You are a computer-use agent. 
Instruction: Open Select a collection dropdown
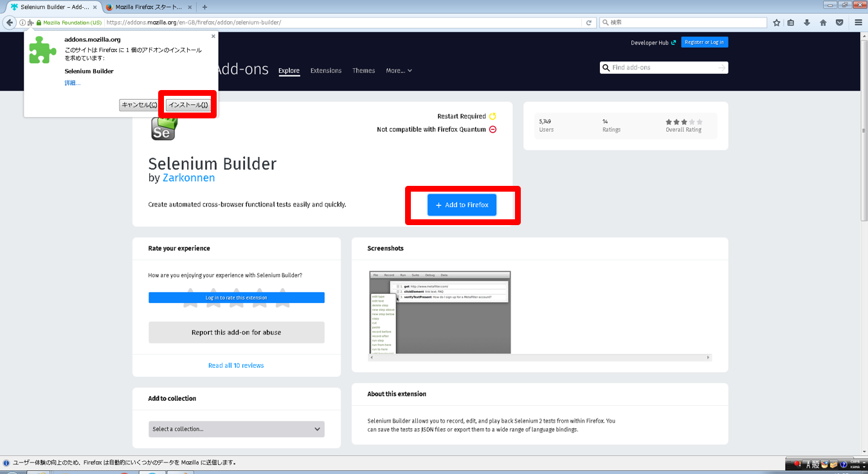[237, 429]
